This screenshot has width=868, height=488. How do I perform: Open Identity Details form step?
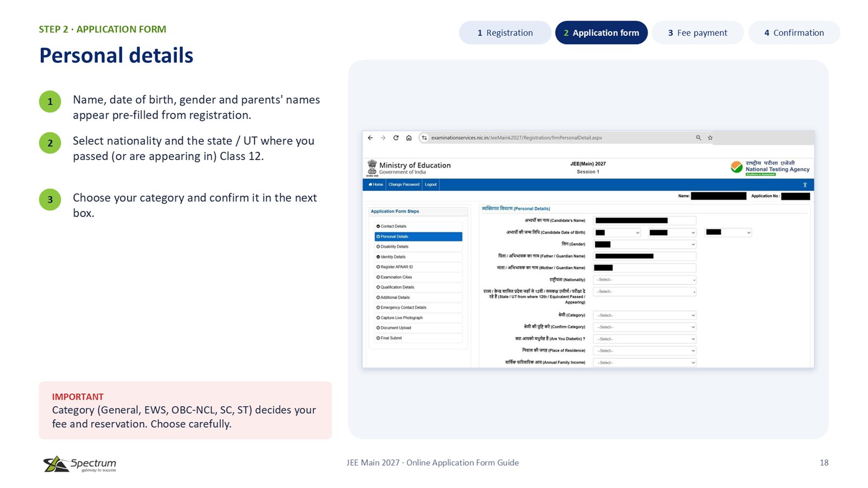[418, 257]
